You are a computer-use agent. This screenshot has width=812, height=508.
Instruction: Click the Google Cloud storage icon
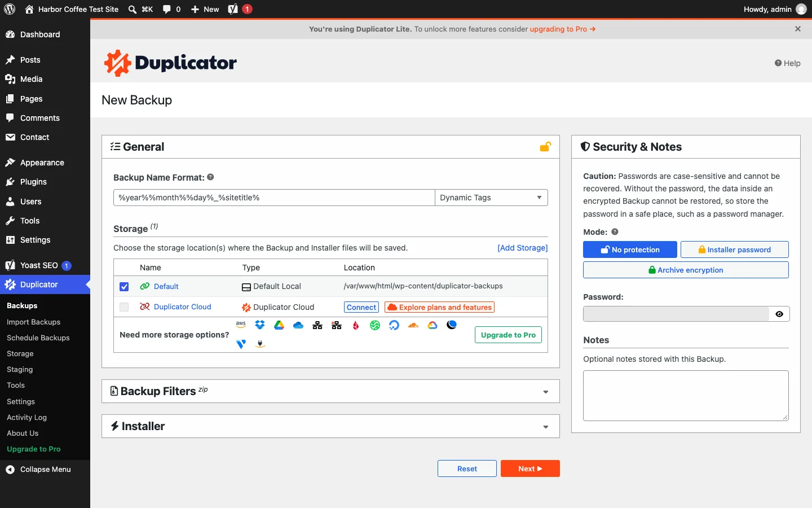point(433,325)
